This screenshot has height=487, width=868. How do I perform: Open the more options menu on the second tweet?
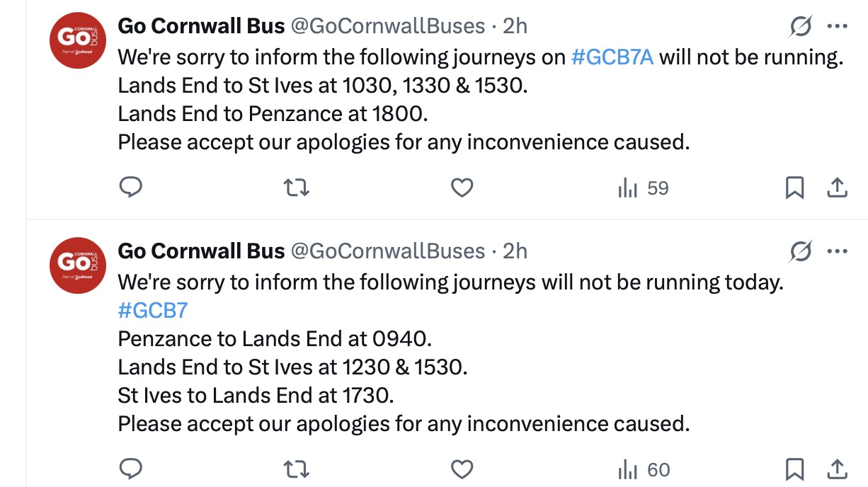(838, 251)
